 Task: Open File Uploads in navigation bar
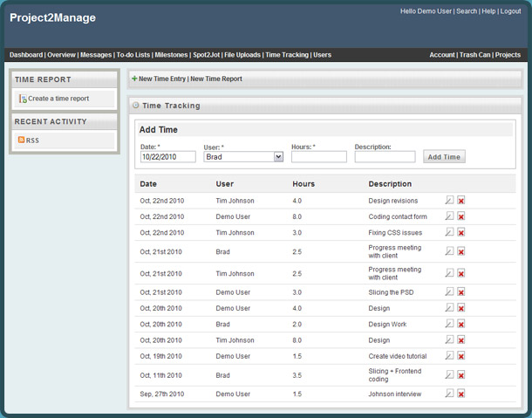(242, 55)
